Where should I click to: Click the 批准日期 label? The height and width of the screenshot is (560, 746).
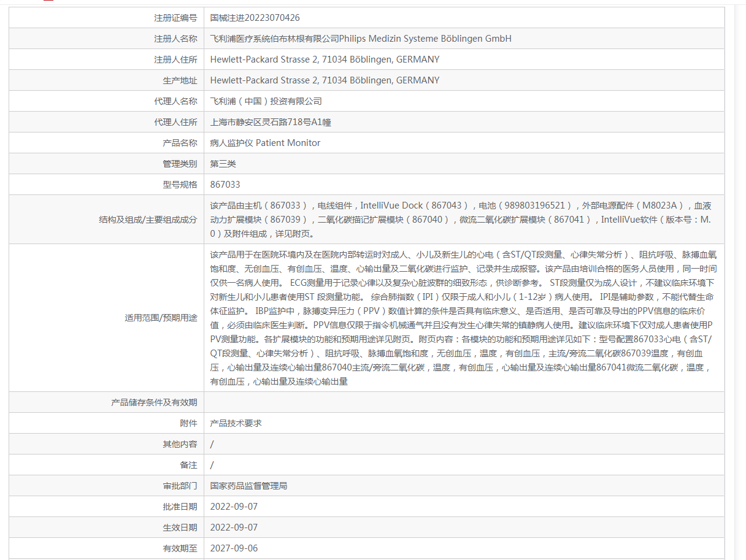(180, 507)
